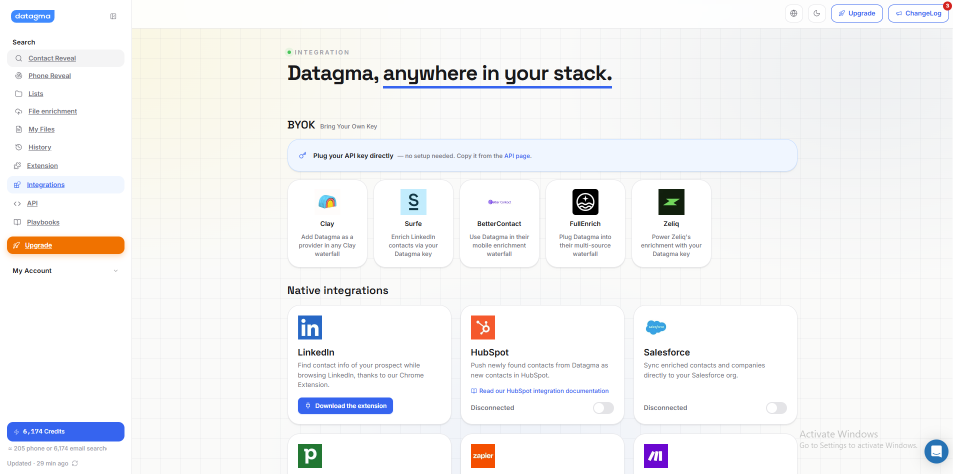Image resolution: width=953 pixels, height=474 pixels.
Task: Click the 6,174 Credits button
Action: [x=66, y=431]
